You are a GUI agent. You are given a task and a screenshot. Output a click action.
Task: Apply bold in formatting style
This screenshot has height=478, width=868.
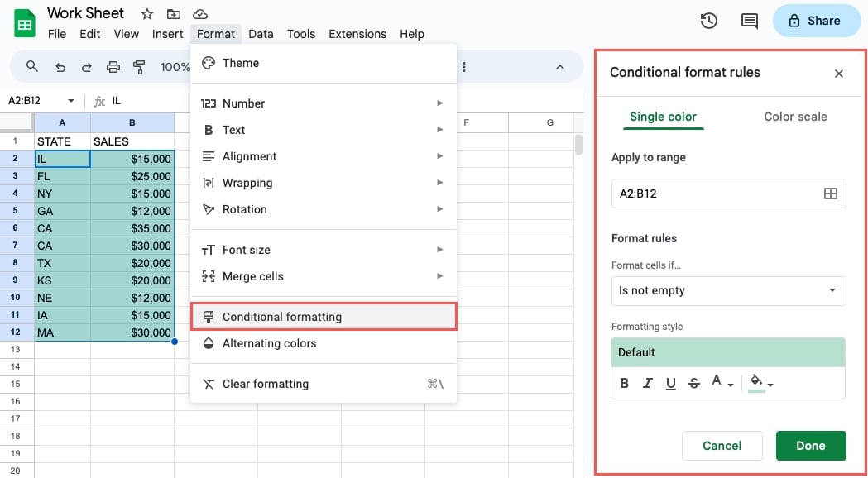[625, 383]
